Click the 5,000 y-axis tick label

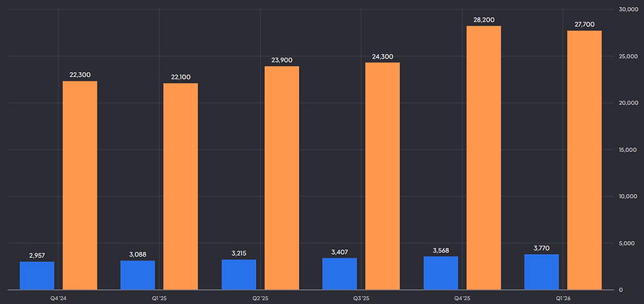(x=628, y=243)
